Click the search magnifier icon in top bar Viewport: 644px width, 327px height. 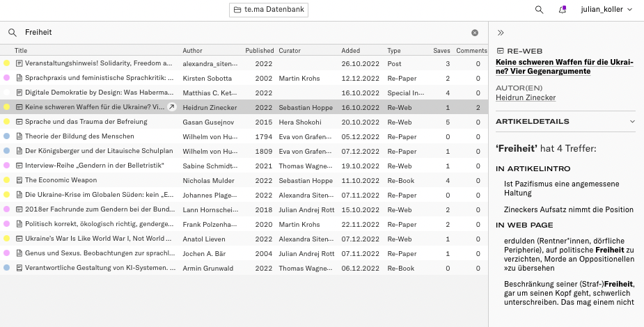click(x=539, y=10)
